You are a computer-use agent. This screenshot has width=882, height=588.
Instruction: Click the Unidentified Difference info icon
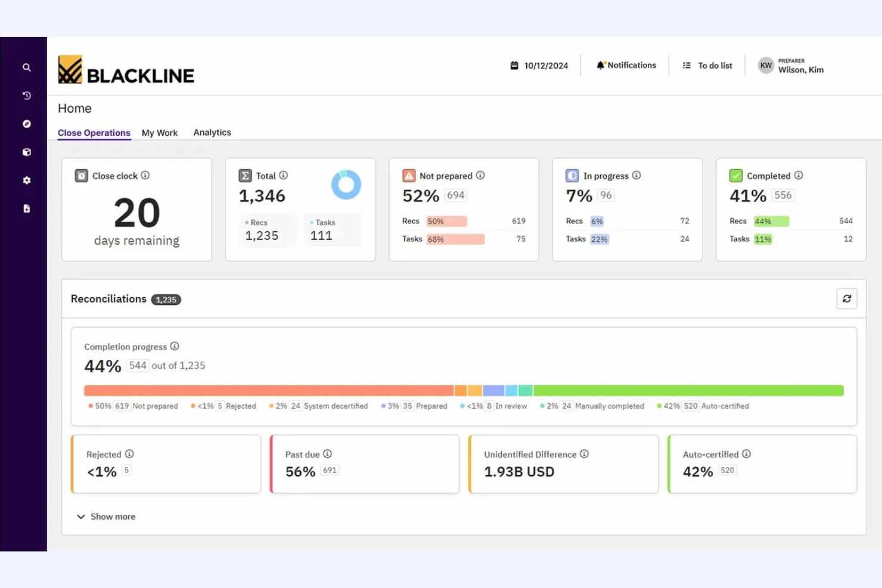pyautogui.click(x=585, y=454)
